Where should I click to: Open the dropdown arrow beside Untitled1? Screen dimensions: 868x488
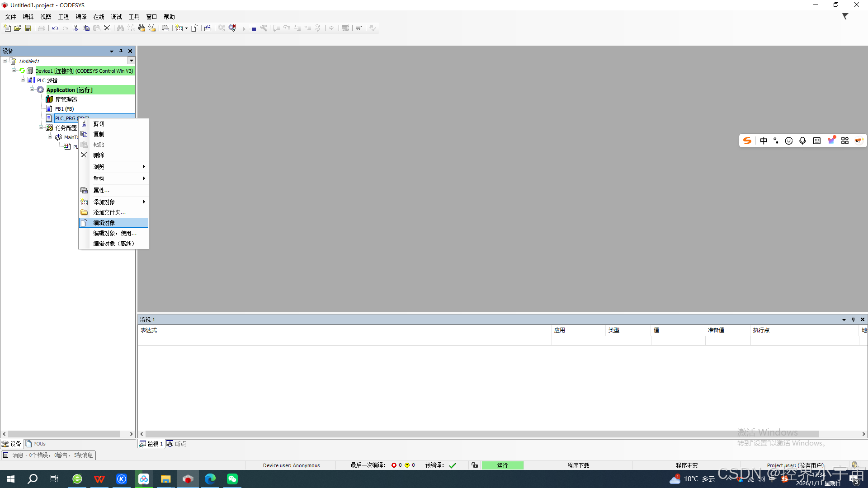click(x=131, y=61)
